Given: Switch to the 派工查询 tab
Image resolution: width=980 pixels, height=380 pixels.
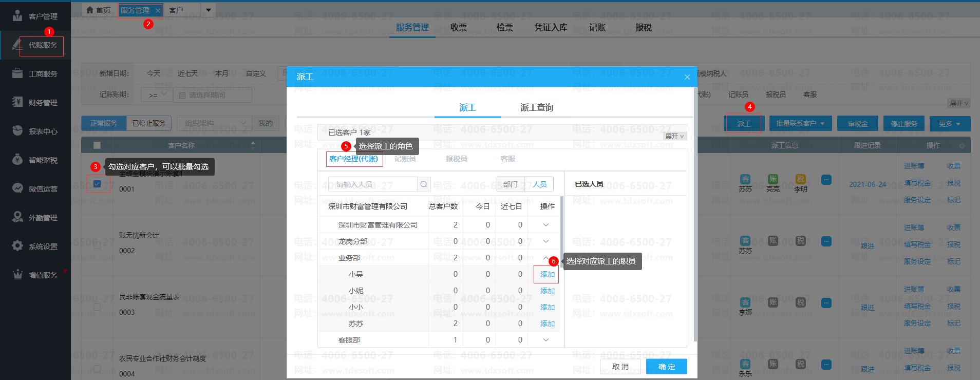Looking at the screenshot, I should (536, 107).
